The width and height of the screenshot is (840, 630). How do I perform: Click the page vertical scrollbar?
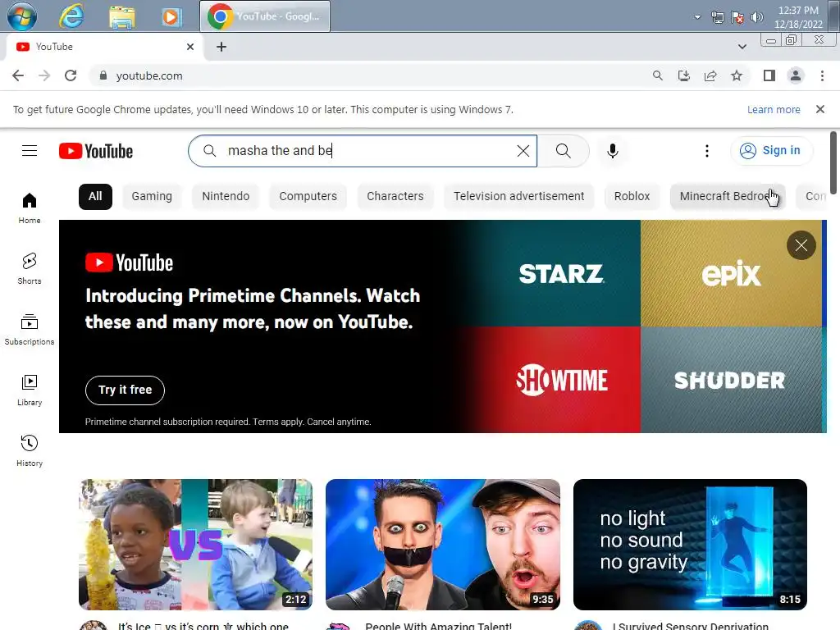pyautogui.click(x=833, y=163)
